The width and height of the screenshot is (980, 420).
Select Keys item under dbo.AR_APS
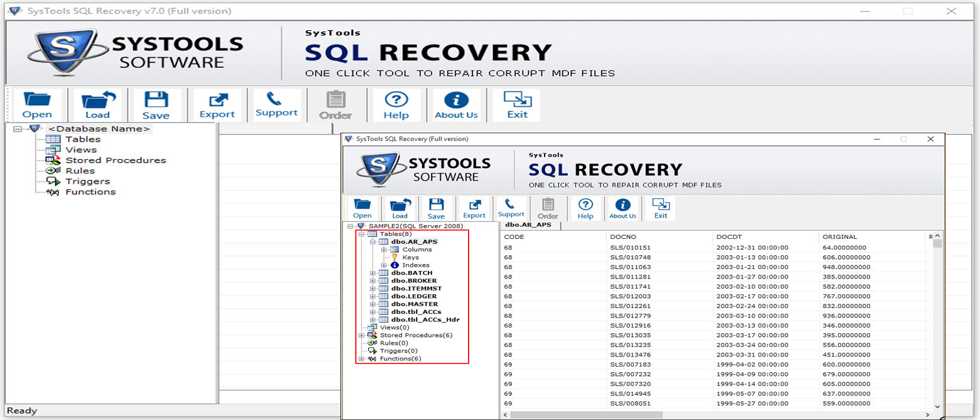[410, 257]
